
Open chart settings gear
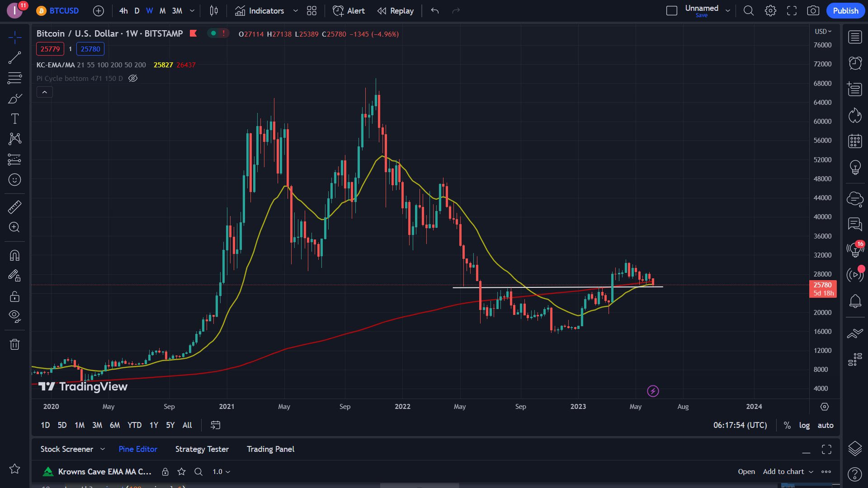770,11
